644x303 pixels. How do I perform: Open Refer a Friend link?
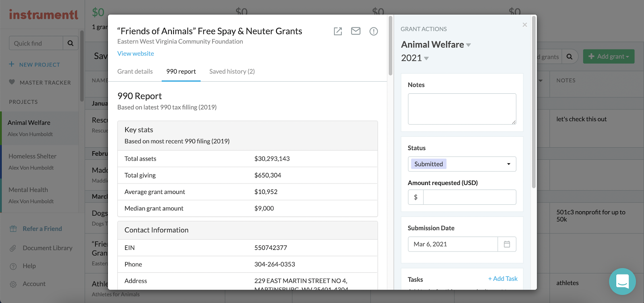pos(42,229)
